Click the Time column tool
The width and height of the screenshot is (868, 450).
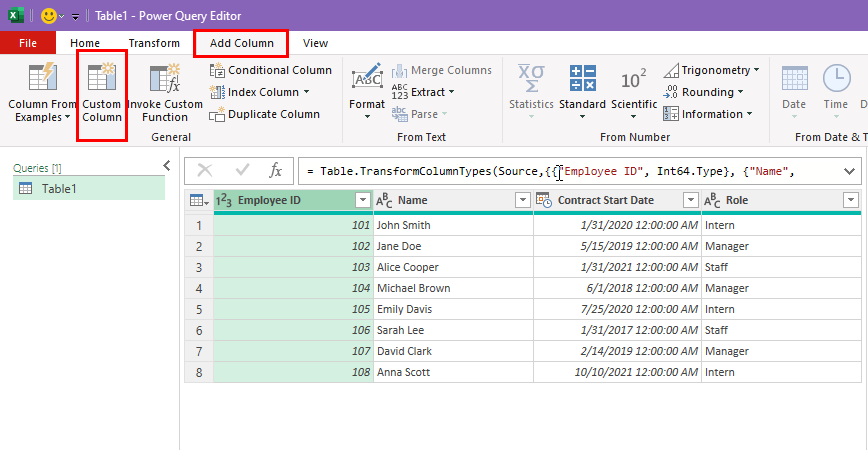click(x=836, y=92)
